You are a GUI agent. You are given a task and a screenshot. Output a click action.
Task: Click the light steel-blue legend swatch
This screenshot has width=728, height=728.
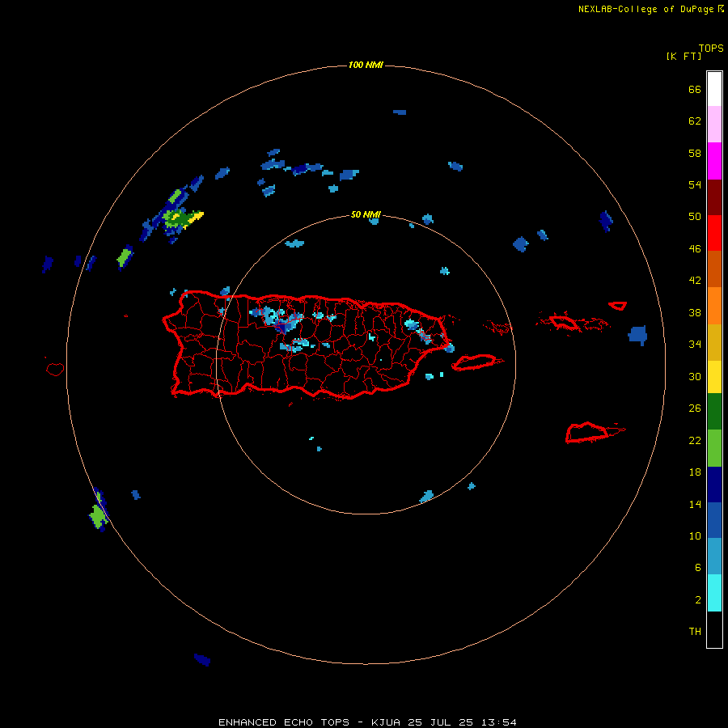(x=714, y=557)
